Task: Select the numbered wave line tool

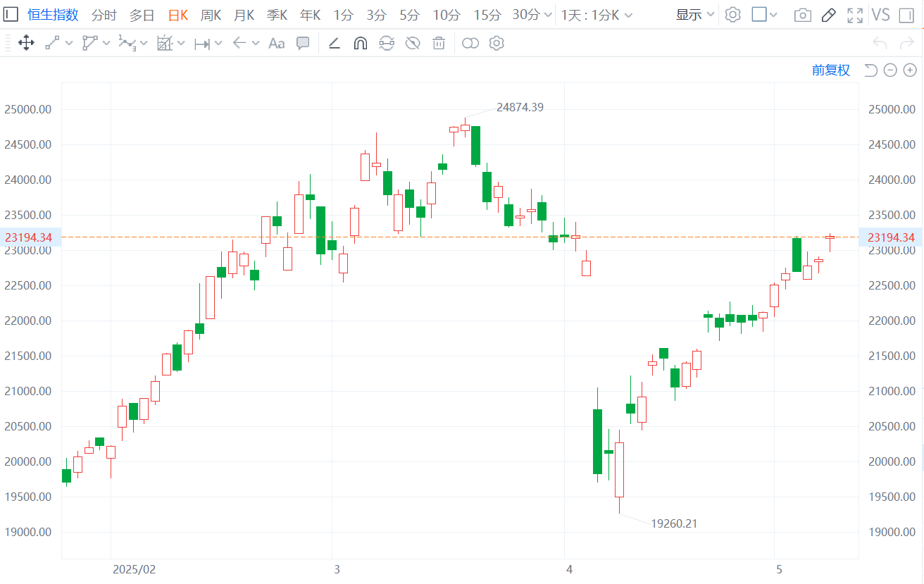Action: [x=127, y=44]
